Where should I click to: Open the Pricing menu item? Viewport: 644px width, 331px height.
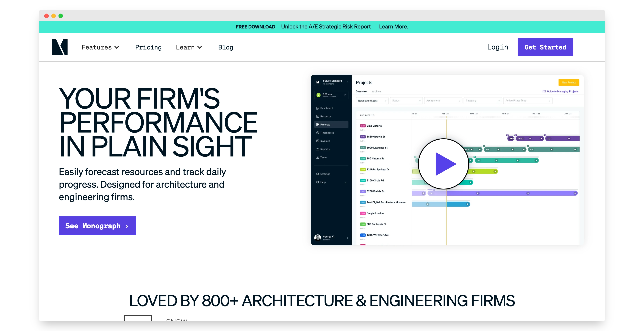pyautogui.click(x=148, y=47)
